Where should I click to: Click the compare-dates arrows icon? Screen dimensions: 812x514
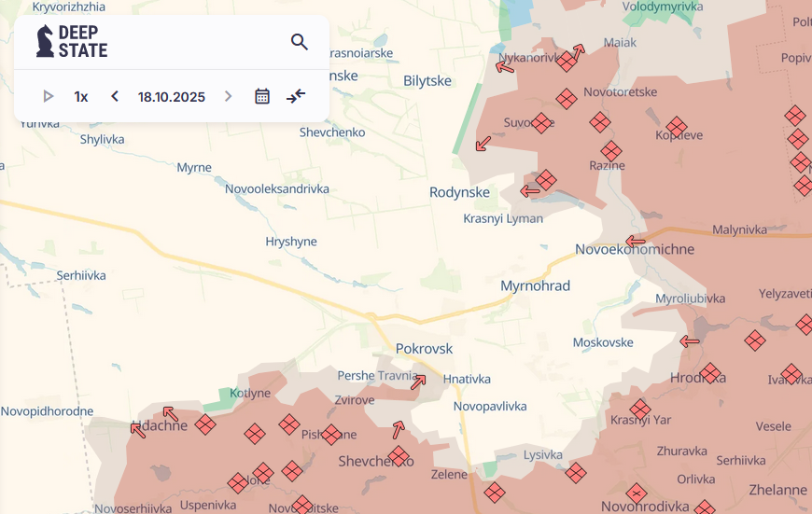coord(296,96)
